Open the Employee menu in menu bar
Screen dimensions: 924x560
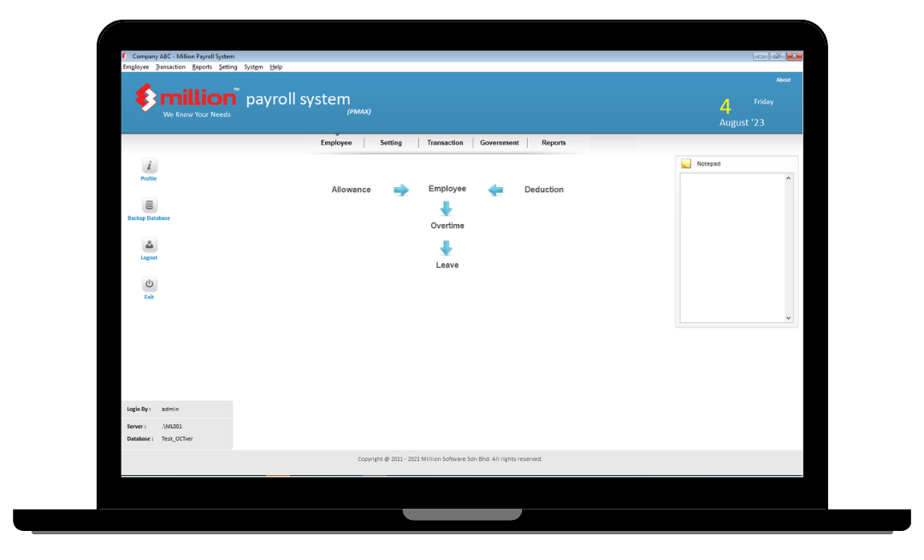tap(136, 67)
